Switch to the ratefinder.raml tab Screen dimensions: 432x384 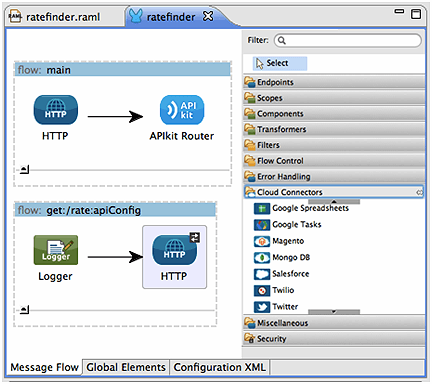click(63, 17)
